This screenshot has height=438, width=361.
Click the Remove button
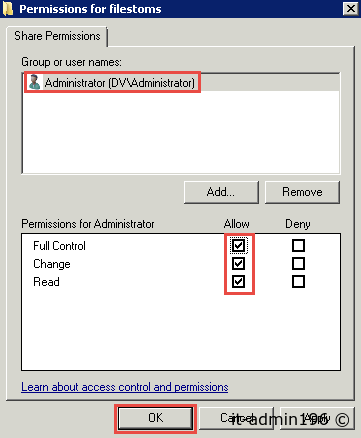click(x=302, y=192)
